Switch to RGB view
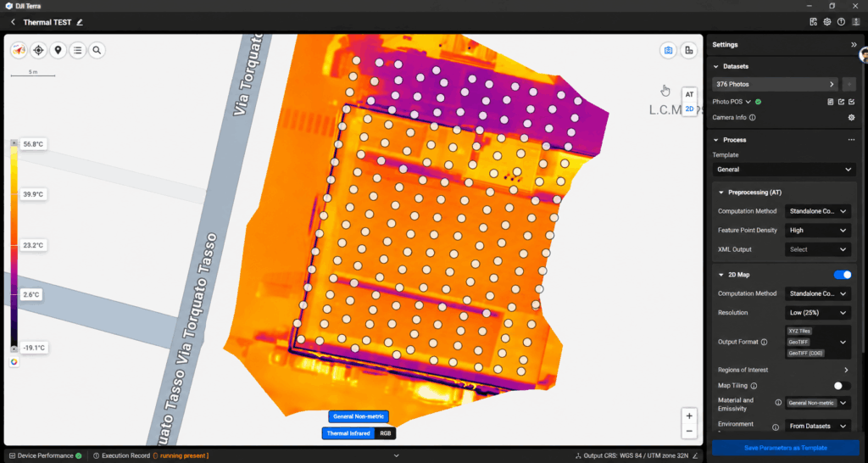The height and width of the screenshot is (463, 868). (x=386, y=433)
